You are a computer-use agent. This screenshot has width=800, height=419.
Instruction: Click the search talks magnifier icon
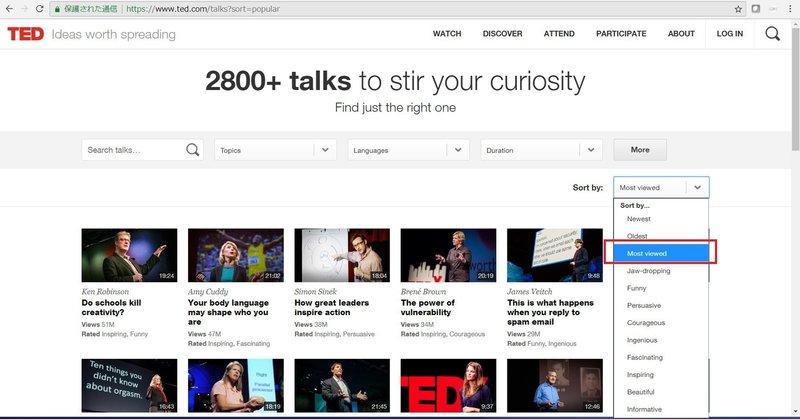click(x=192, y=150)
